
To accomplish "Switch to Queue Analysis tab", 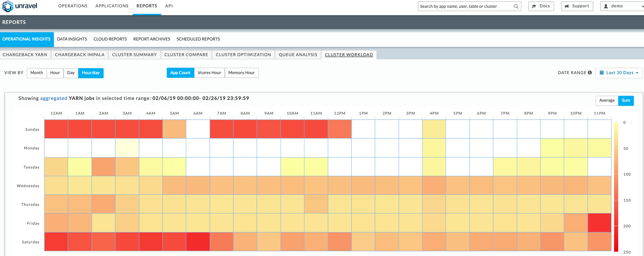I will point(298,55).
